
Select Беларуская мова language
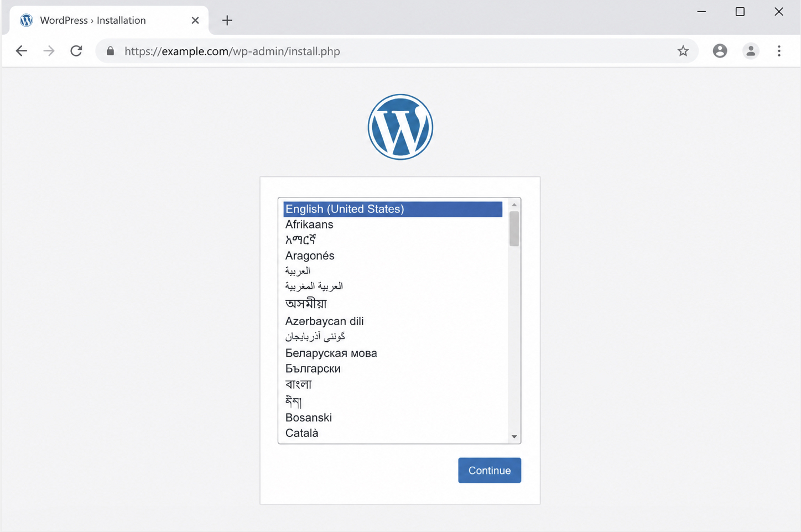[393, 353]
